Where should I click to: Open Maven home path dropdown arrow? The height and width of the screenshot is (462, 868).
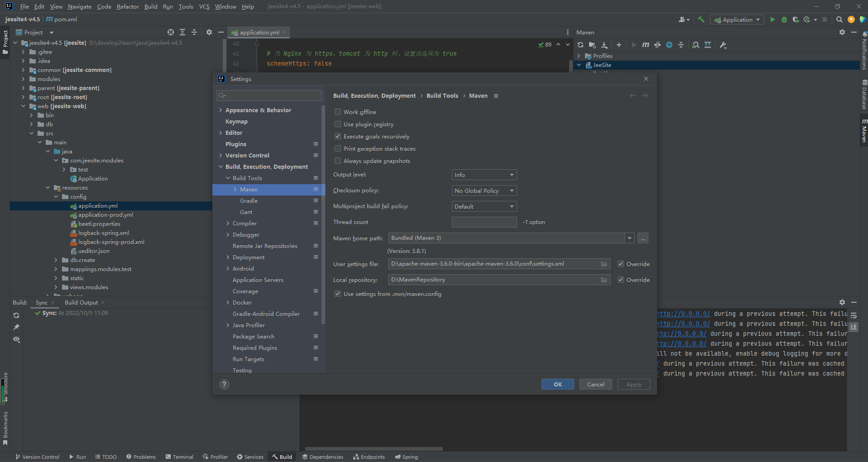(x=629, y=238)
